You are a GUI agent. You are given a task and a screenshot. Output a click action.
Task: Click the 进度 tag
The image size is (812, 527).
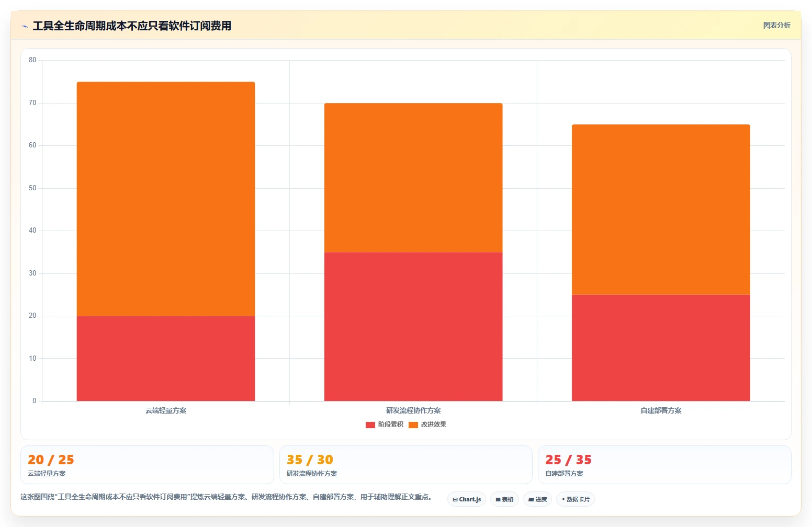(x=537, y=499)
